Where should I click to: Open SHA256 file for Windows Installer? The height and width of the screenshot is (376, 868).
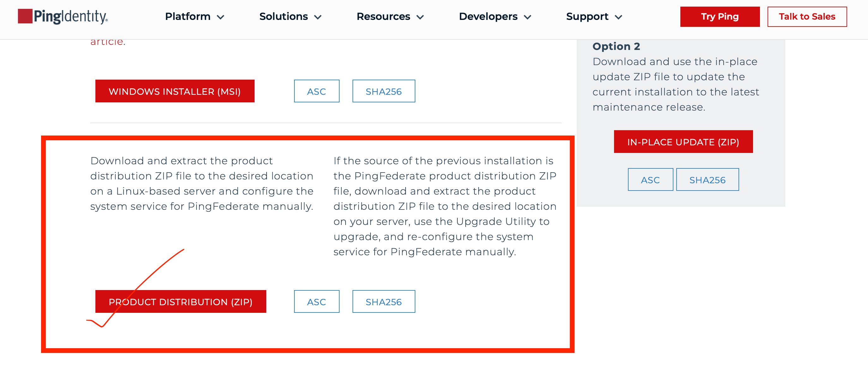coord(383,91)
